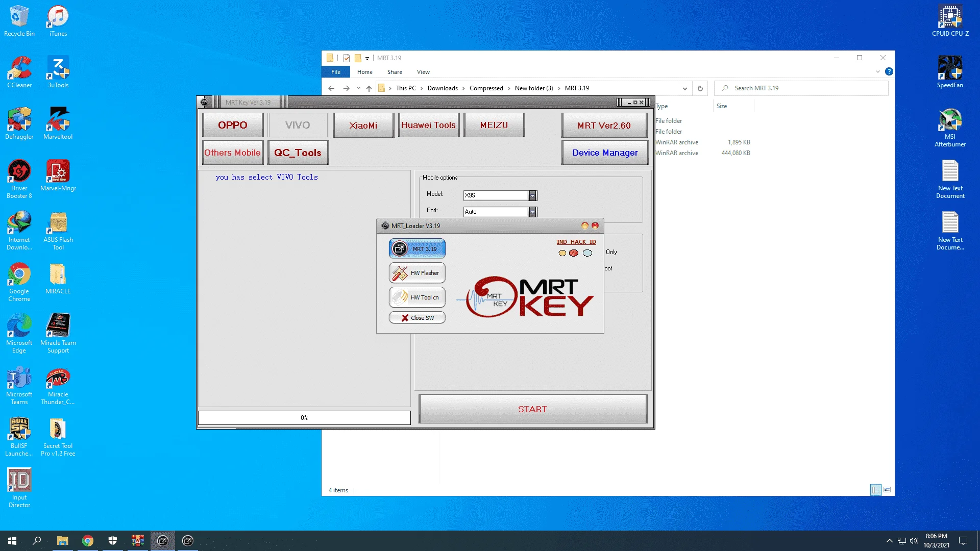Open MRT Ver2.60

point(604,126)
